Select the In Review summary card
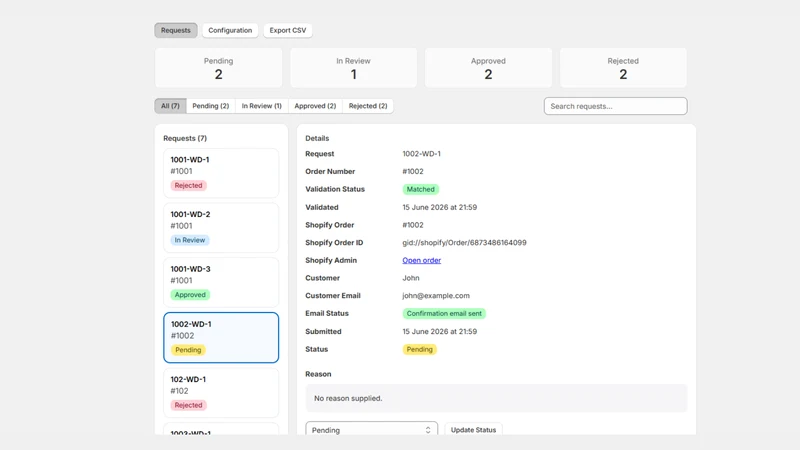 354,68
